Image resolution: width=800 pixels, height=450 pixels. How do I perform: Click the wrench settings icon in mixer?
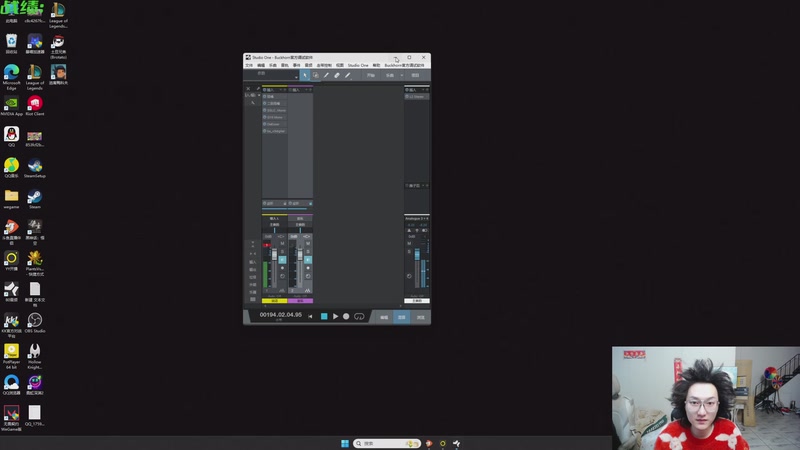258,89
